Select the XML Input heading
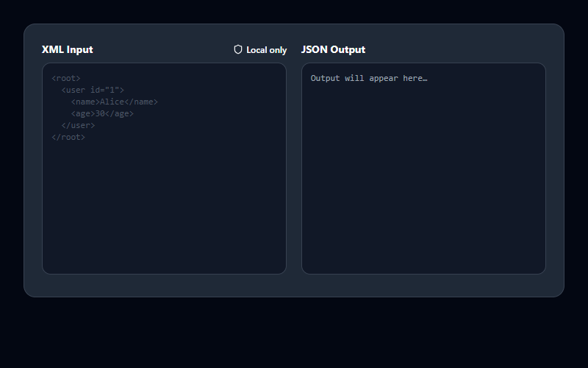 coord(67,49)
